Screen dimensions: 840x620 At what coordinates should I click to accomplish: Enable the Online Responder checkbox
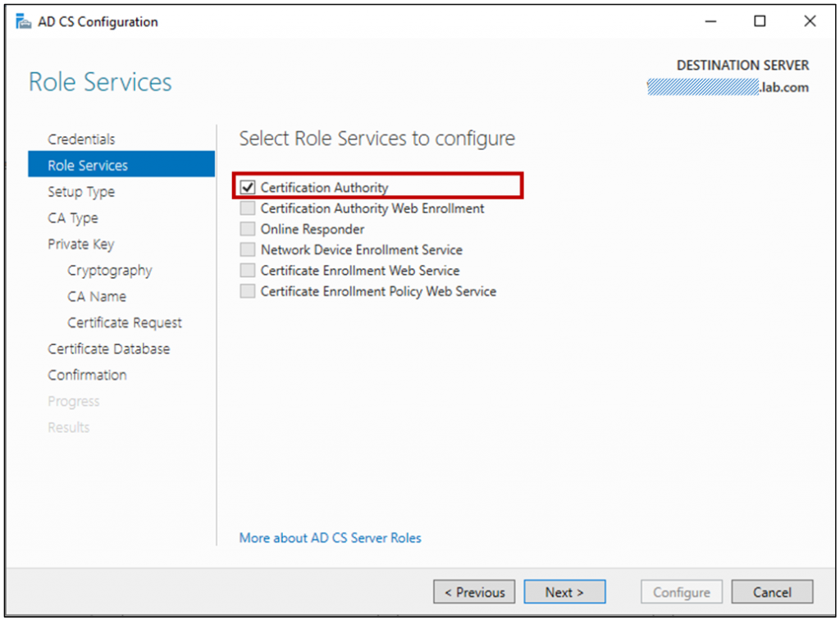tap(248, 229)
